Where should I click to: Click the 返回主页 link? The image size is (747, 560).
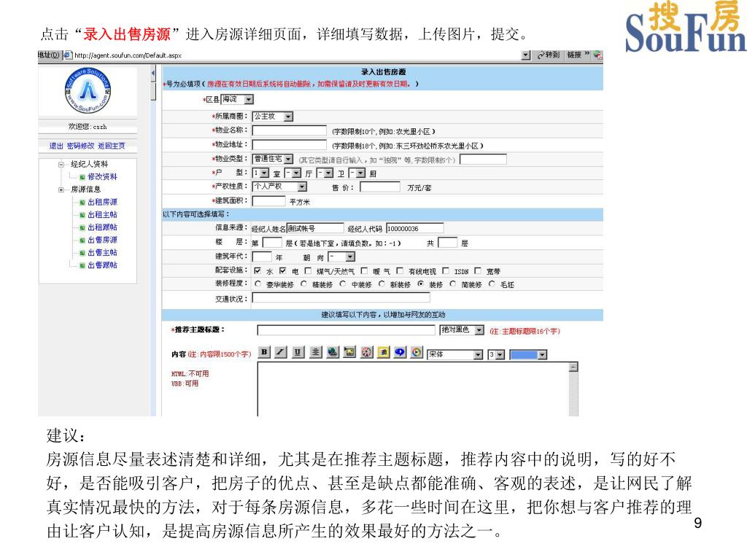pos(112,146)
